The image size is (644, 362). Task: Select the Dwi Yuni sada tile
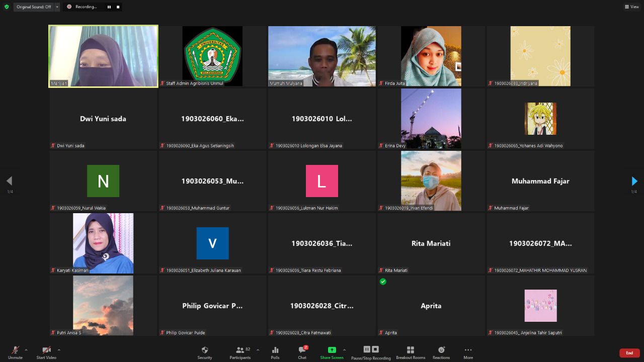pos(103,119)
